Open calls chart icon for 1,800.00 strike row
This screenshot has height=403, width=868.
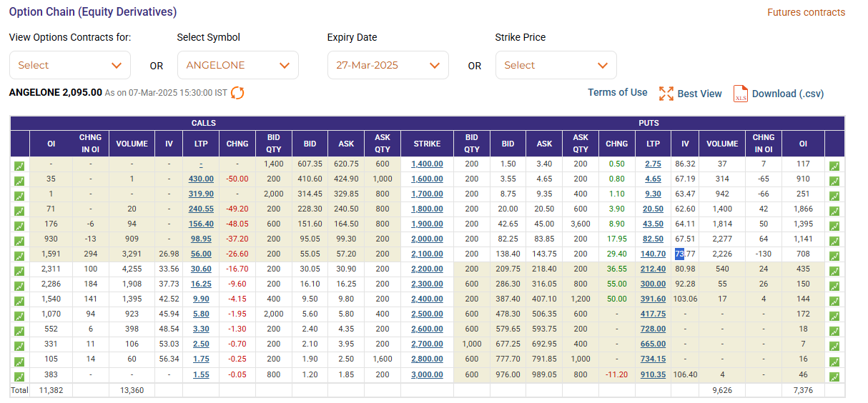[x=19, y=211]
